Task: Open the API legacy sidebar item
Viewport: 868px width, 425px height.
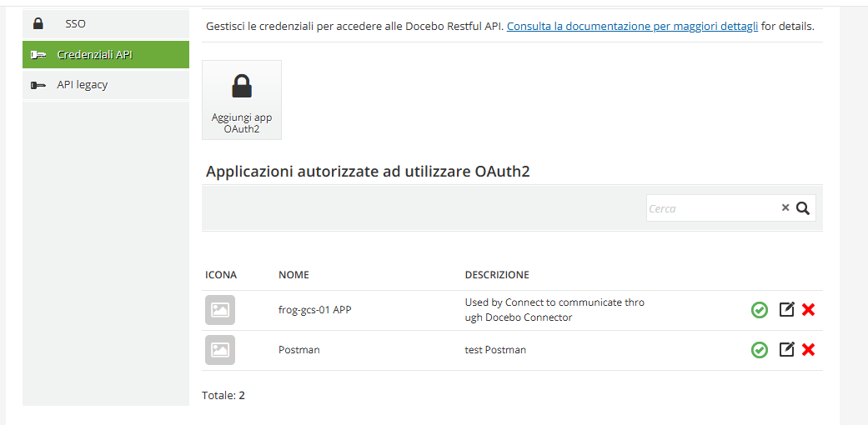Action: (x=106, y=85)
